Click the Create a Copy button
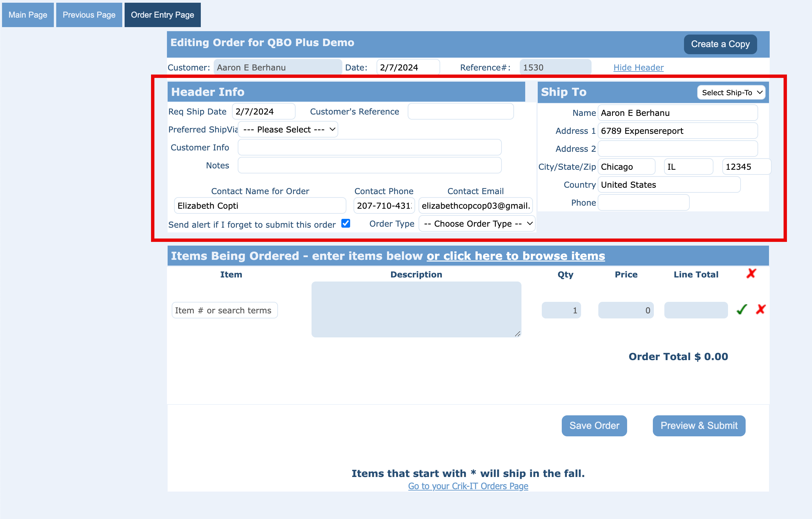The width and height of the screenshot is (812, 519). 720,44
